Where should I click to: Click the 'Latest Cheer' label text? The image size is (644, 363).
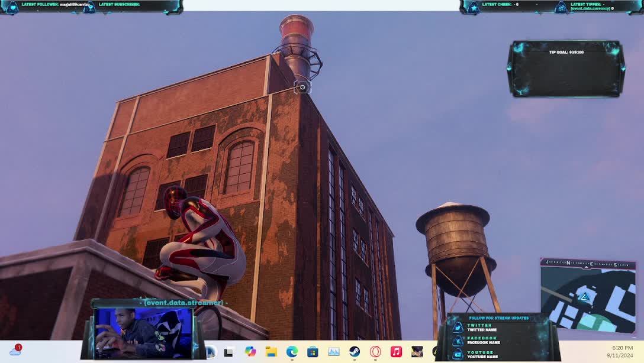click(497, 5)
